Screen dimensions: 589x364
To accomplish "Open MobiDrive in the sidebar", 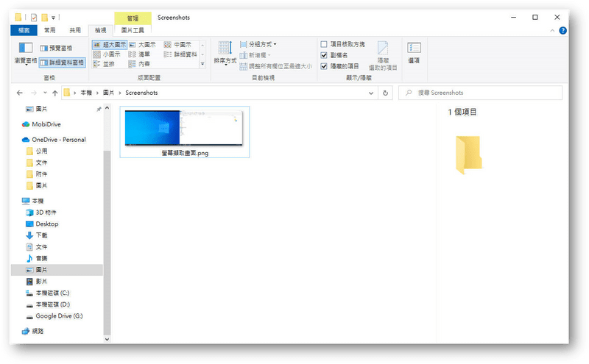I will pyautogui.click(x=45, y=124).
